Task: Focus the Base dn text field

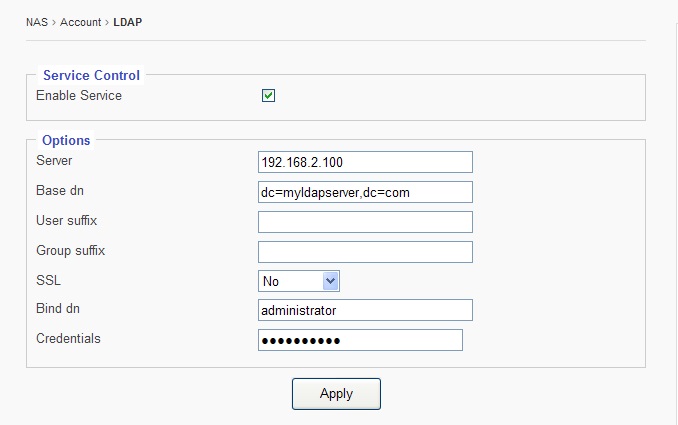Action: 365,192
